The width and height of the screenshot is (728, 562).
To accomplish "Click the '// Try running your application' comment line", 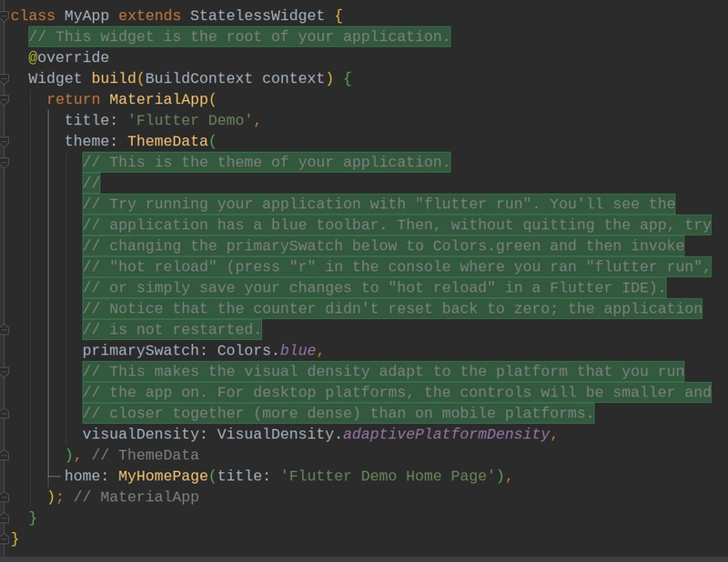I will pos(379,204).
